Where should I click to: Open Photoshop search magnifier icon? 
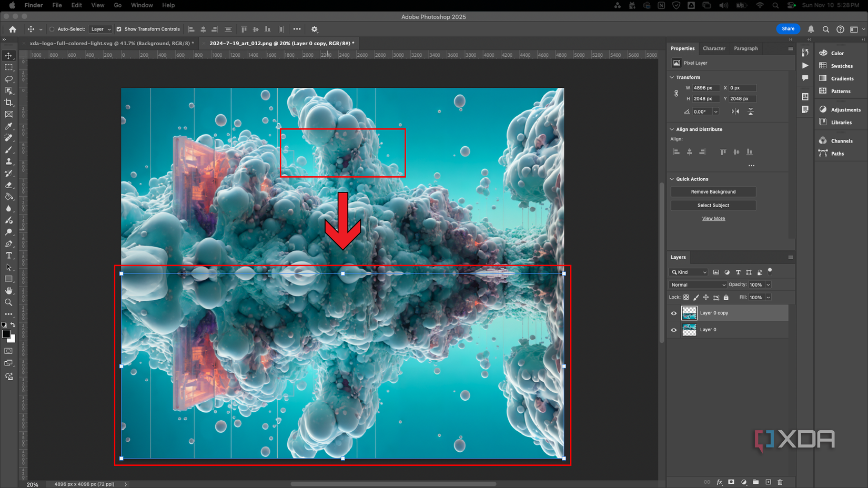(826, 29)
